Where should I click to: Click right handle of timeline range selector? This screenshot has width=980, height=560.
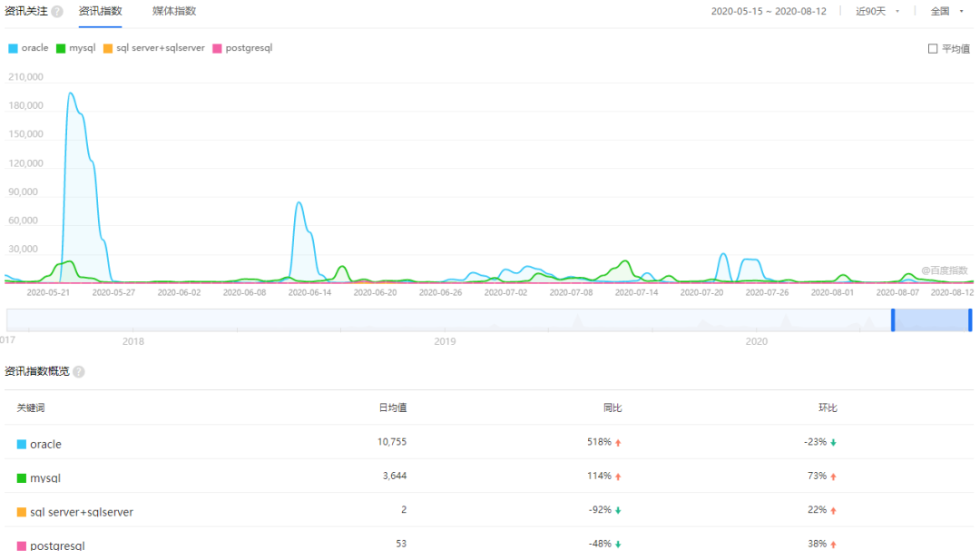tap(970, 320)
